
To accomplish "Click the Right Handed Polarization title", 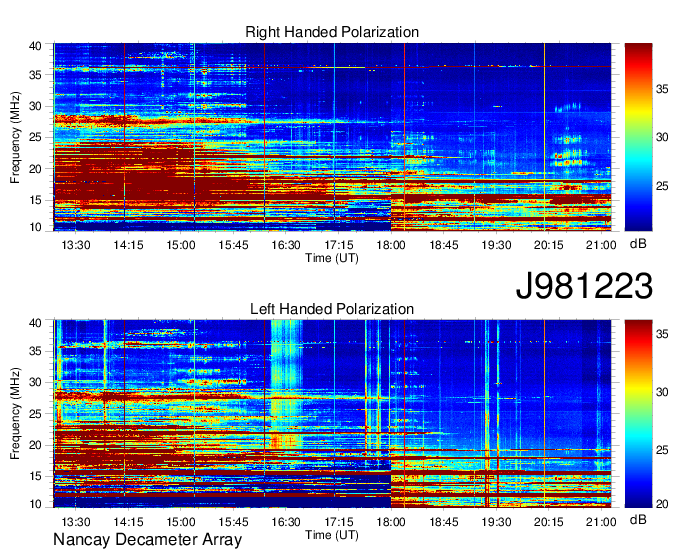I will point(332,32).
